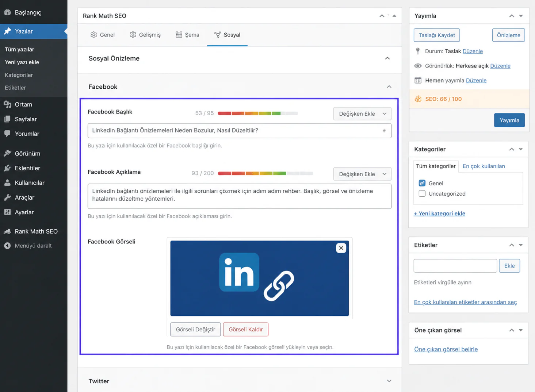Expand the Twitter section
This screenshot has height=392, width=535.
(x=389, y=381)
